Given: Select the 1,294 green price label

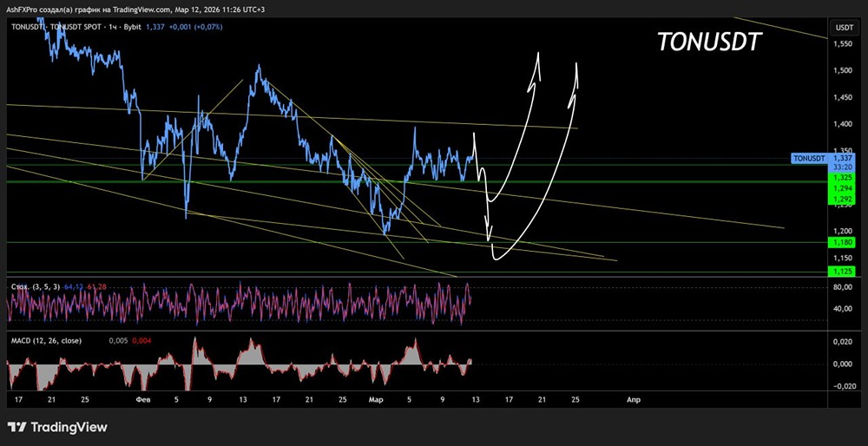Looking at the screenshot, I should click(844, 188).
